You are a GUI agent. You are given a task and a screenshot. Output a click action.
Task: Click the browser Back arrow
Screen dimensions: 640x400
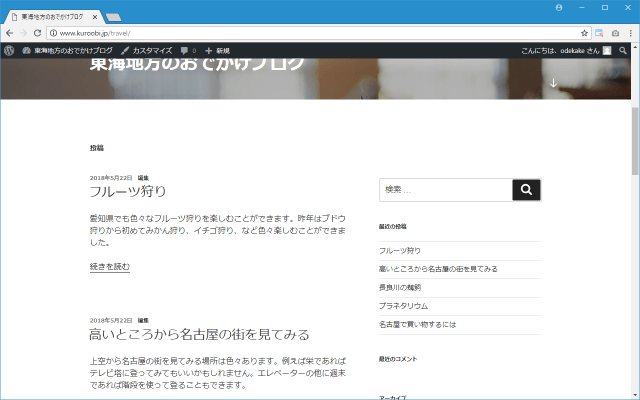point(10,33)
